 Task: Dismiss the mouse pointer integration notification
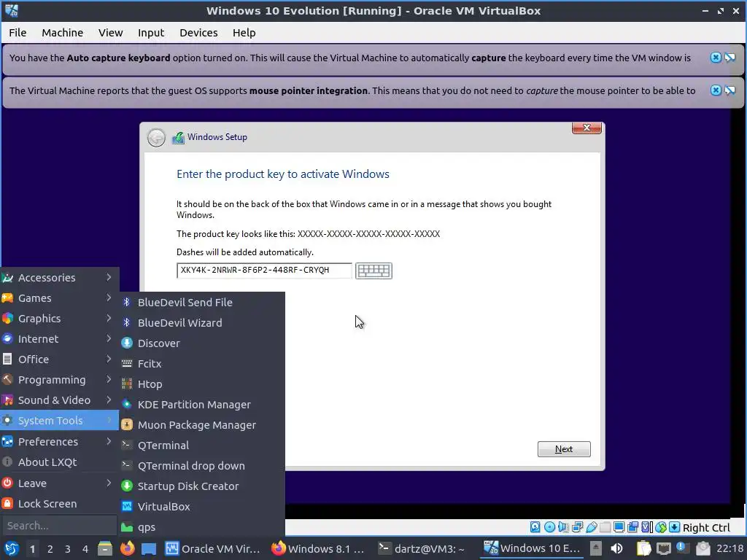pos(716,90)
